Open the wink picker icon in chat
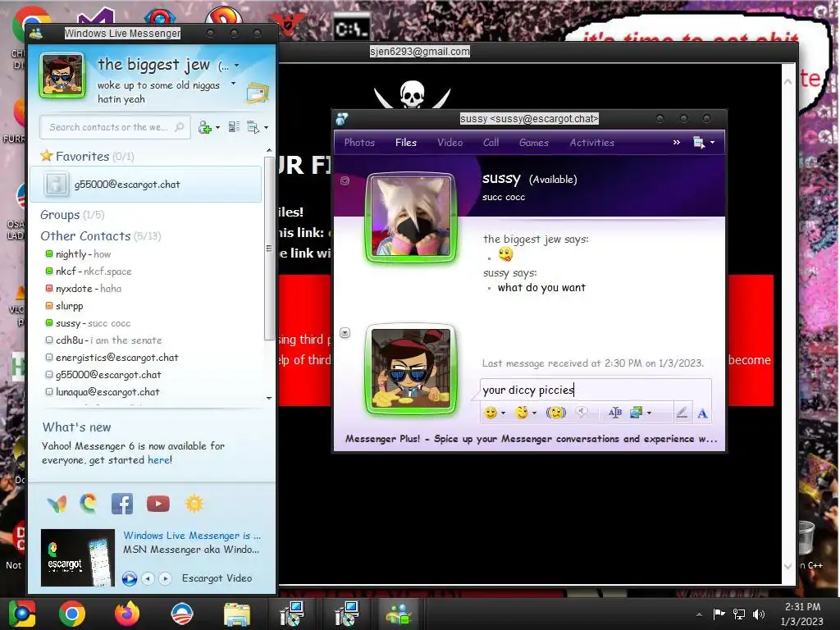Image resolution: width=840 pixels, height=630 pixels. (x=521, y=413)
